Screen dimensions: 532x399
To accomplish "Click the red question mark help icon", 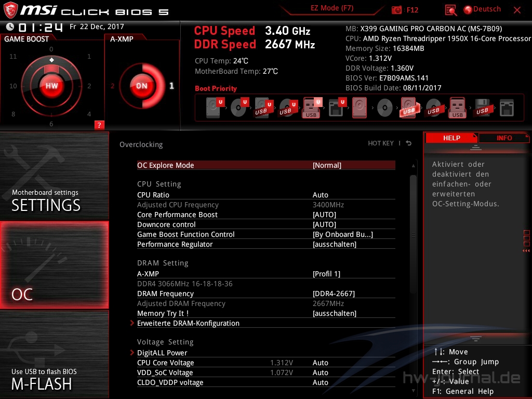I will click(99, 125).
